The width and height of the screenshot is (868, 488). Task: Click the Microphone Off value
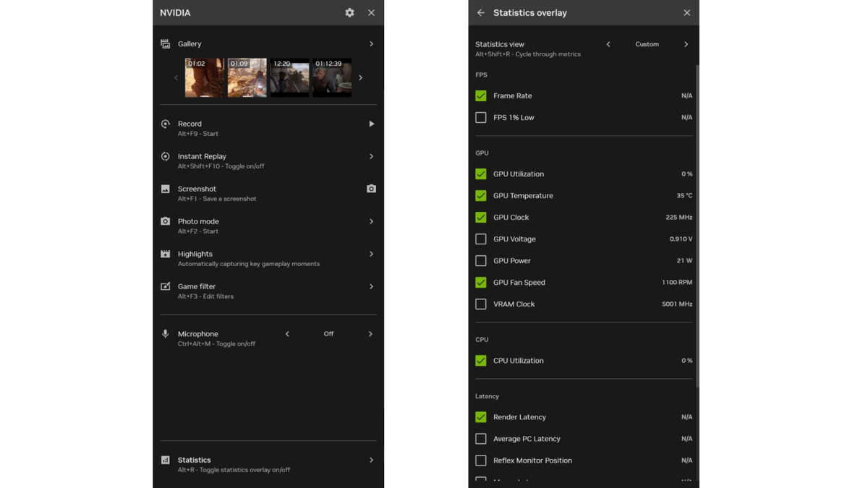click(x=328, y=334)
